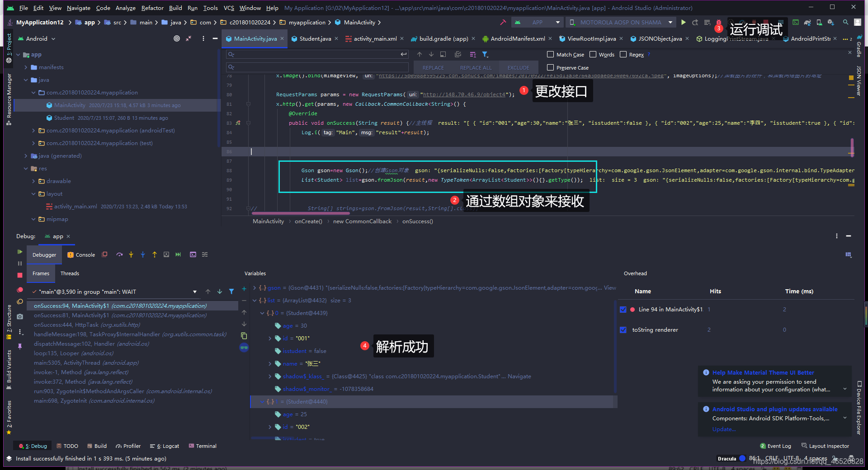Expand java (generated) folder

26,156
